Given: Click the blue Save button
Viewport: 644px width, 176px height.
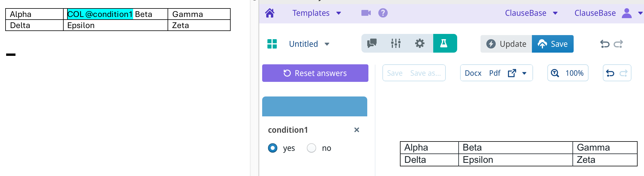Looking at the screenshot, I should point(553,44).
